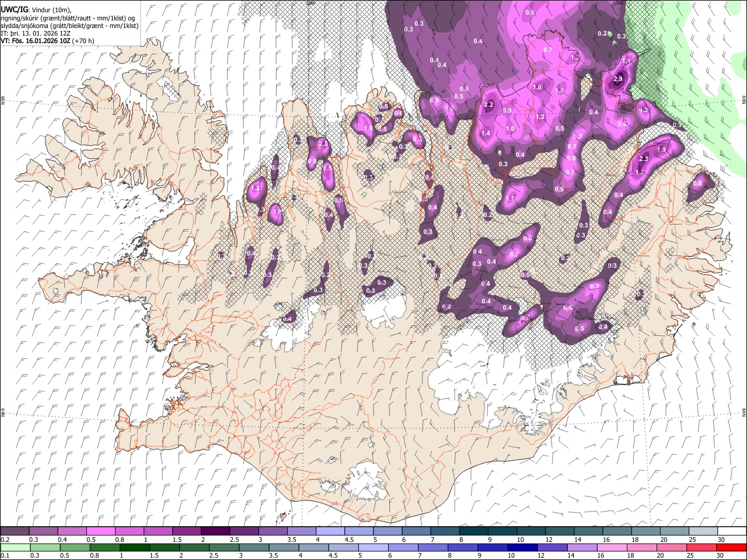The height and width of the screenshot is (560, 747).
Task: Click the 12 label in the bottom legend row
Action: [541, 556]
